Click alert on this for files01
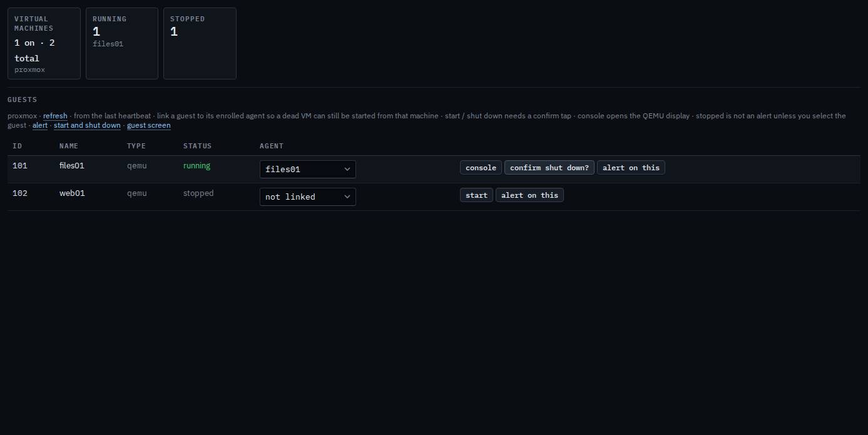Viewport: 868px width, 435px height. (631, 168)
